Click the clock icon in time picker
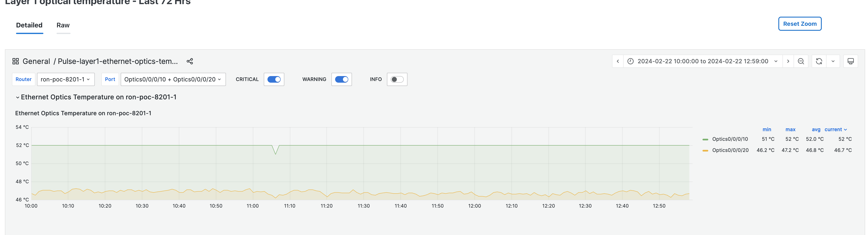 (x=631, y=61)
